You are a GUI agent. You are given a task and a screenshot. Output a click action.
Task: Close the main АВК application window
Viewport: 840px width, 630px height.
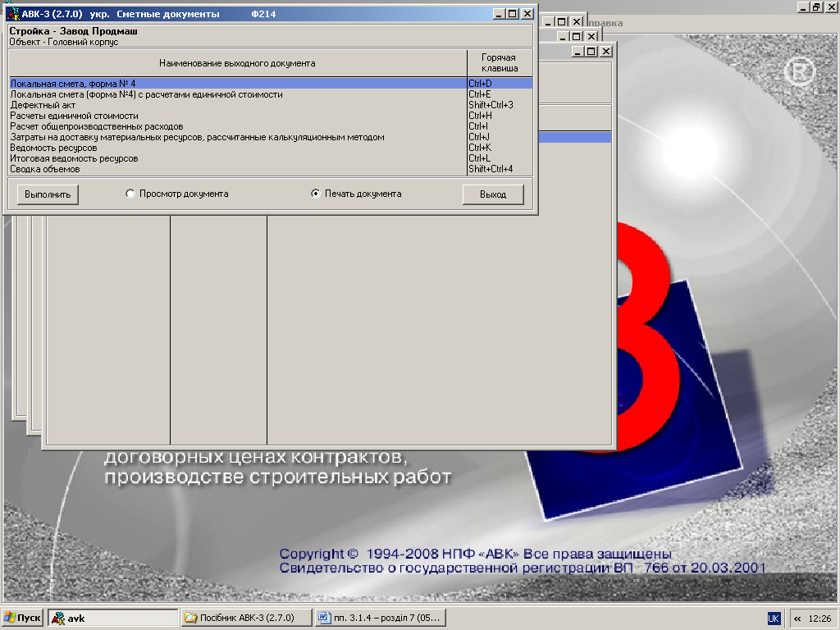click(832, 7)
